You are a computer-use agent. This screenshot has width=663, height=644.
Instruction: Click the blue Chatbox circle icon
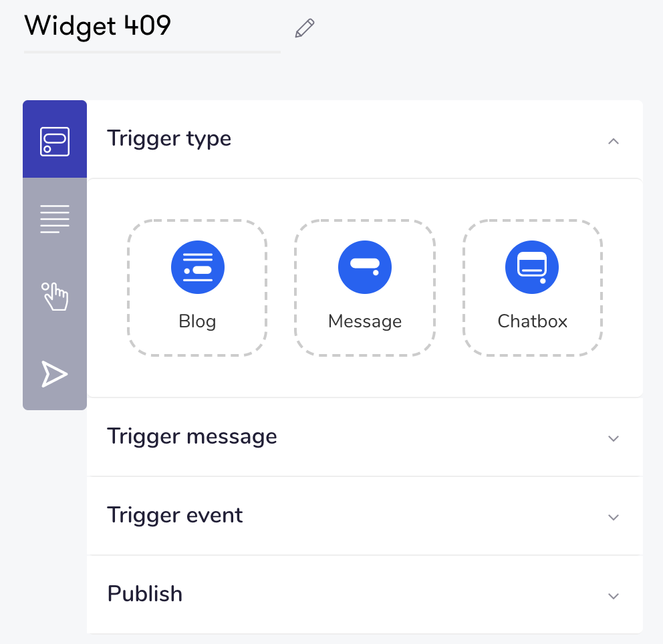(532, 267)
